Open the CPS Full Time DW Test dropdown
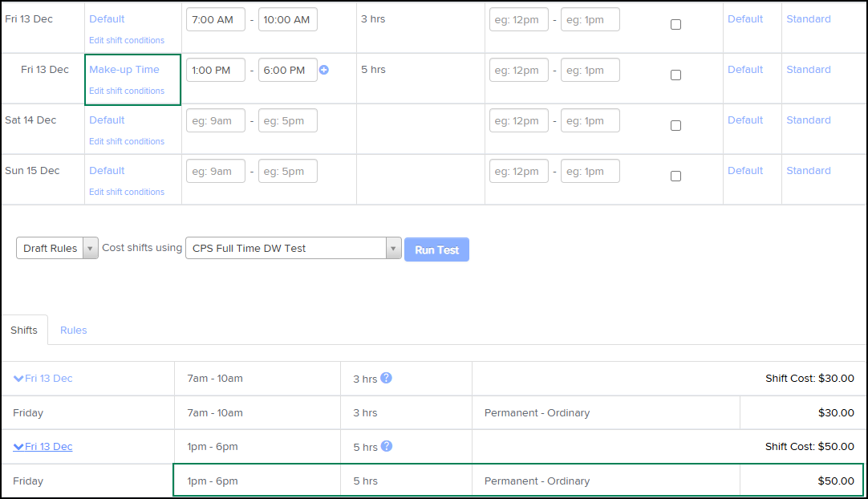This screenshot has height=499, width=868. pyautogui.click(x=293, y=248)
